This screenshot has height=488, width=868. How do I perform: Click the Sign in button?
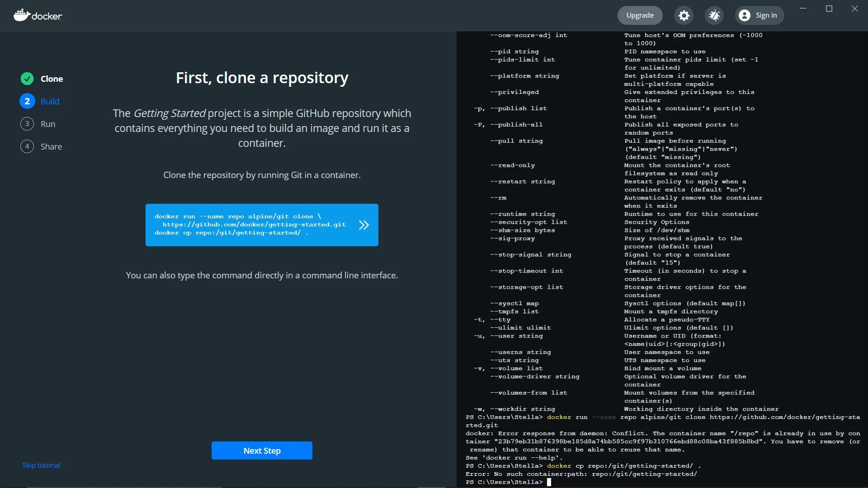pos(766,15)
